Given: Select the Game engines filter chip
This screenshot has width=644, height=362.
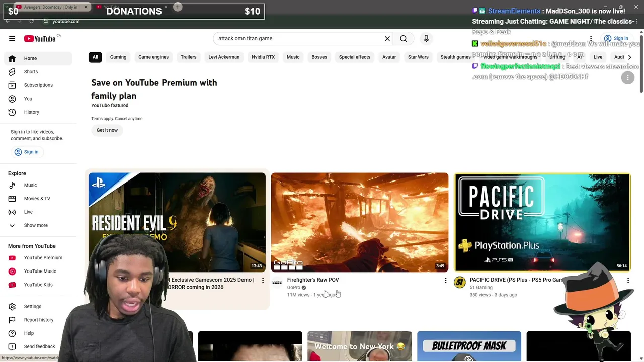Looking at the screenshot, I should click(153, 57).
